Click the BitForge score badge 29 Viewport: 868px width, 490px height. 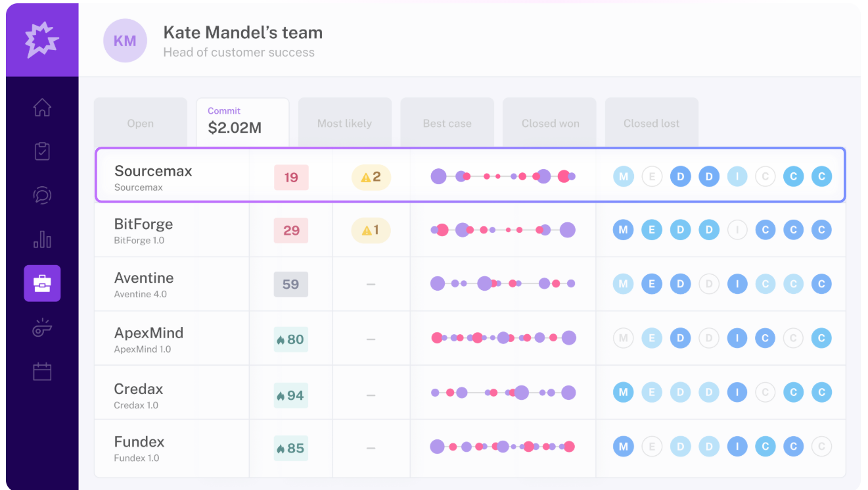[x=291, y=230]
